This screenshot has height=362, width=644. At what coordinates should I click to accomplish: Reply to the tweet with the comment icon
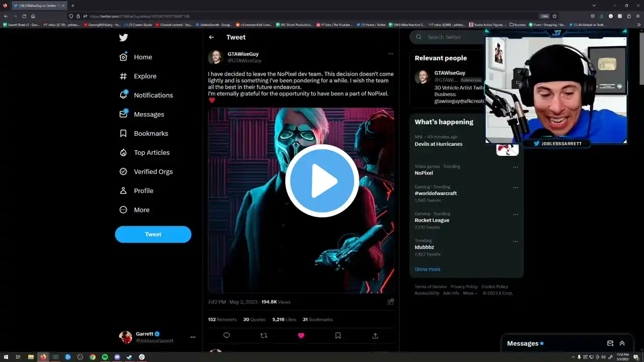(226, 335)
